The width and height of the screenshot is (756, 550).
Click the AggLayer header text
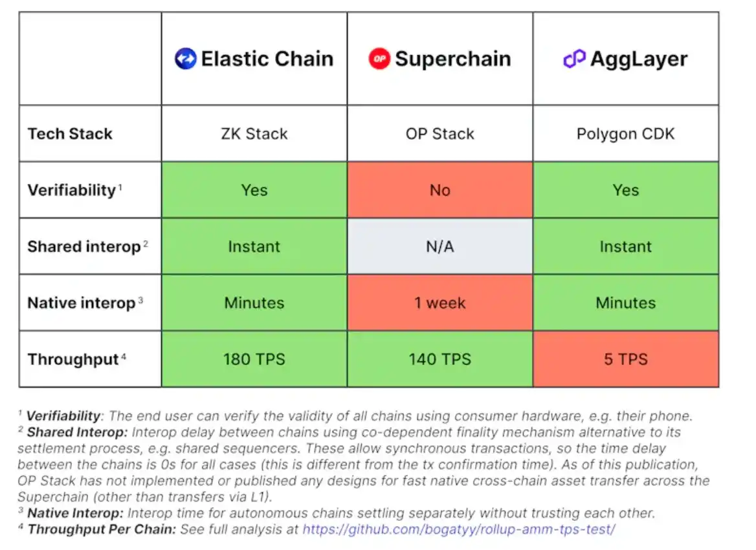tap(639, 59)
